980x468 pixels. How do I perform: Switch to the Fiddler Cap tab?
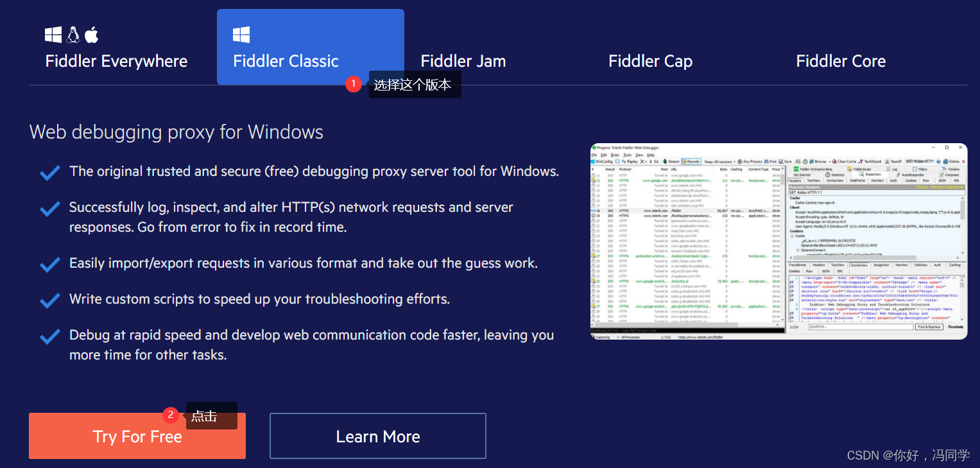tap(650, 62)
